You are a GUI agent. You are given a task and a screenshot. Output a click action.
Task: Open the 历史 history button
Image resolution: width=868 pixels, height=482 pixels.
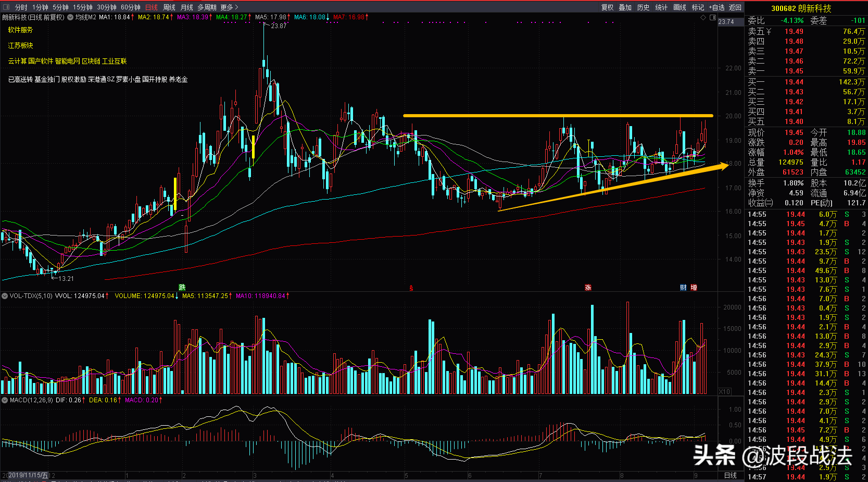tap(643, 7)
